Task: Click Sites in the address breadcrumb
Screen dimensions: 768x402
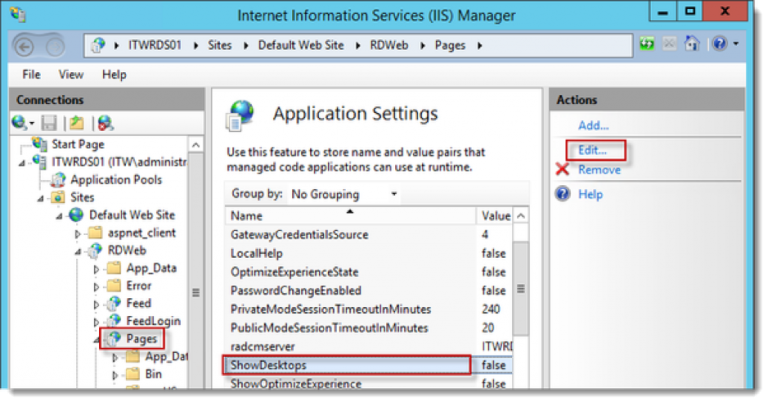Action: tap(219, 45)
